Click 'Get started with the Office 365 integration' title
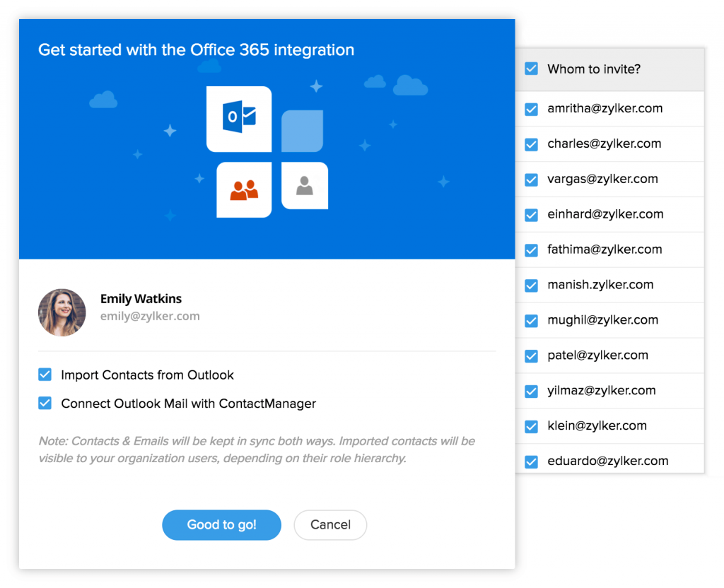 pyautogui.click(x=197, y=50)
